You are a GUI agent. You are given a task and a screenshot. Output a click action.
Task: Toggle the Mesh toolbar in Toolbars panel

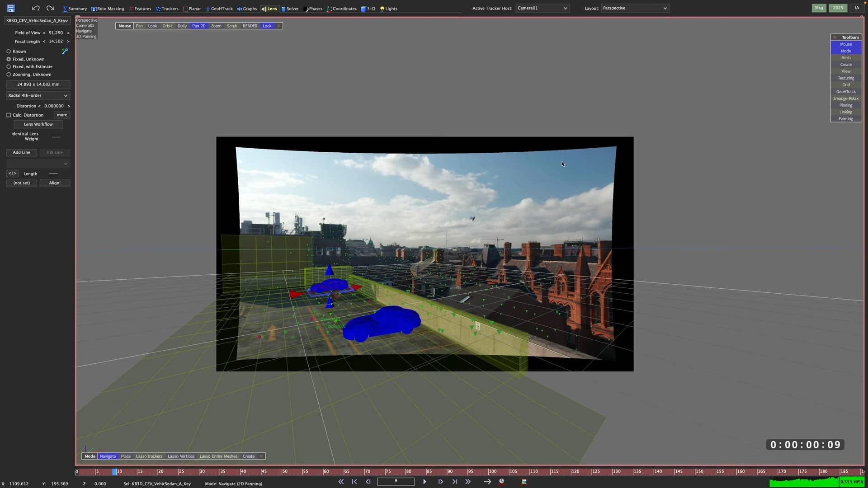click(x=846, y=58)
